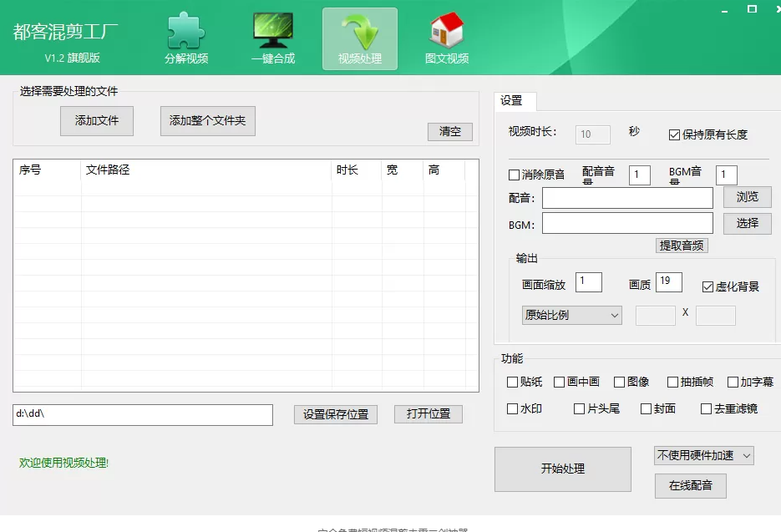
Task: Click 选择 button next to BGM
Action: tap(747, 223)
